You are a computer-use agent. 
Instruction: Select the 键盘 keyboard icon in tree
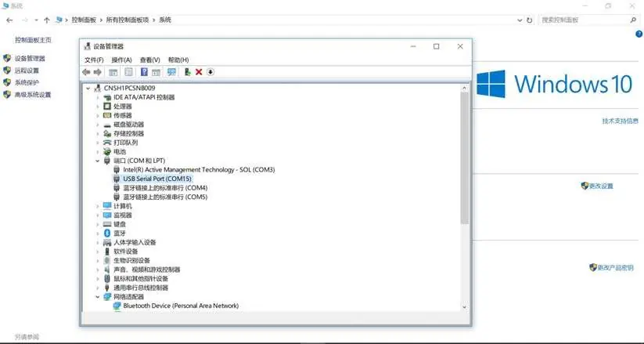pos(107,224)
